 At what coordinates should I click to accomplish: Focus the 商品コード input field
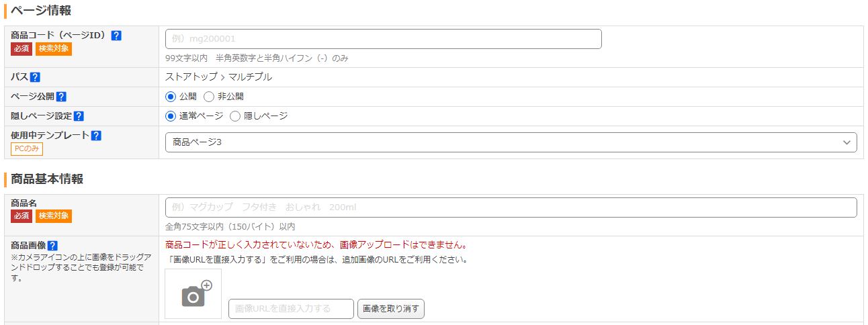383,39
